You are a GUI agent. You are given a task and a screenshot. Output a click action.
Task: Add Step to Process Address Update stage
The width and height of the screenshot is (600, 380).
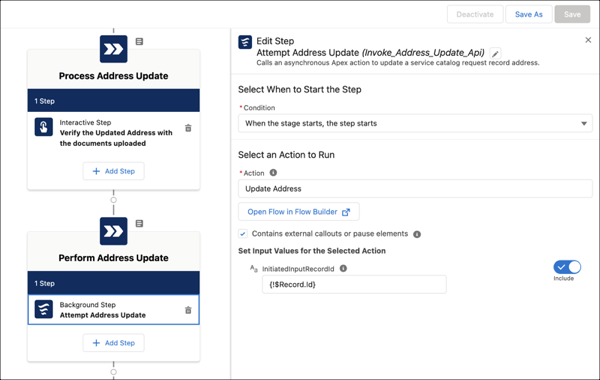click(x=114, y=171)
